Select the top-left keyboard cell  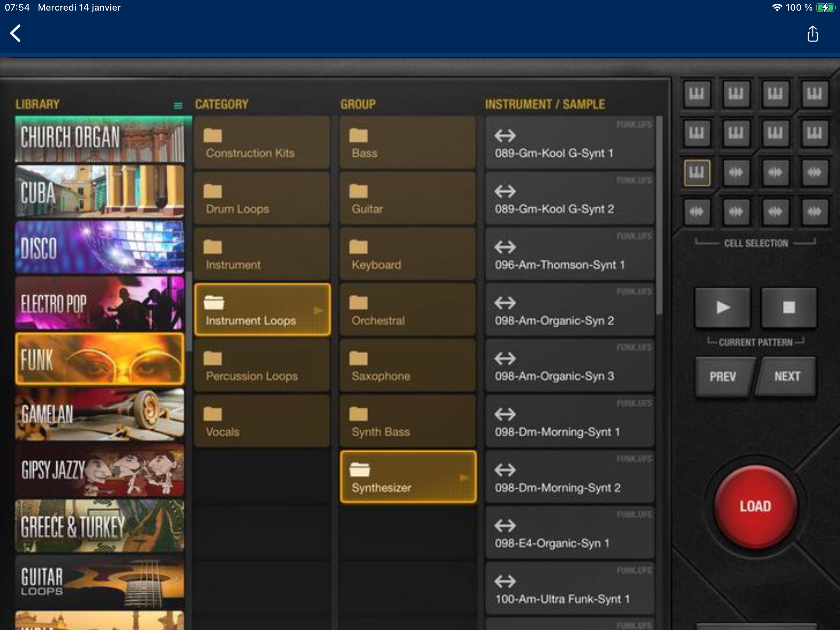click(696, 93)
